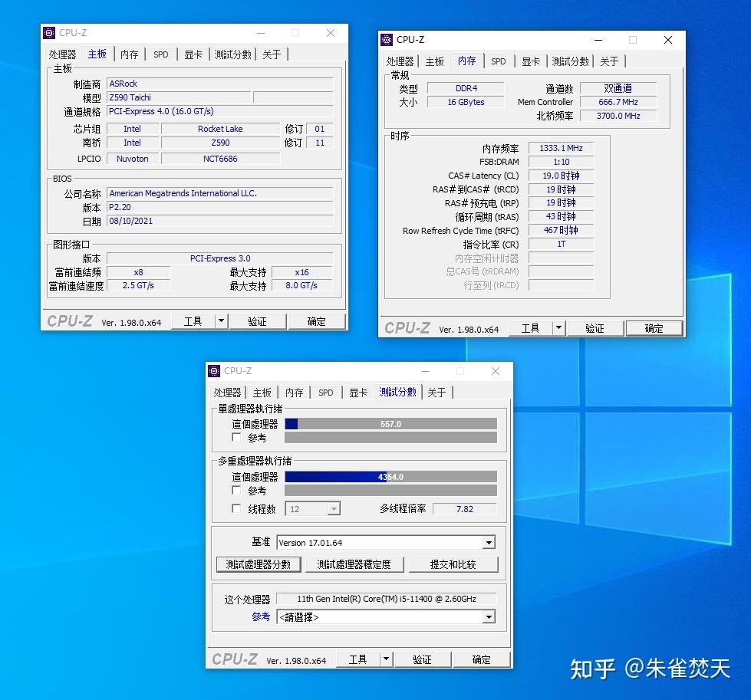Minimize the benchmark CPU-Z window
This screenshot has width=751, height=700.
(x=425, y=370)
